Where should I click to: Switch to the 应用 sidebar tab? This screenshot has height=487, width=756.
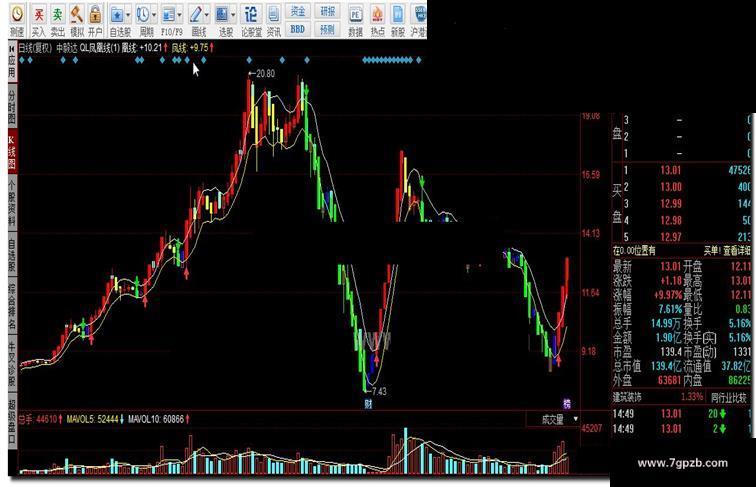pos(13,67)
